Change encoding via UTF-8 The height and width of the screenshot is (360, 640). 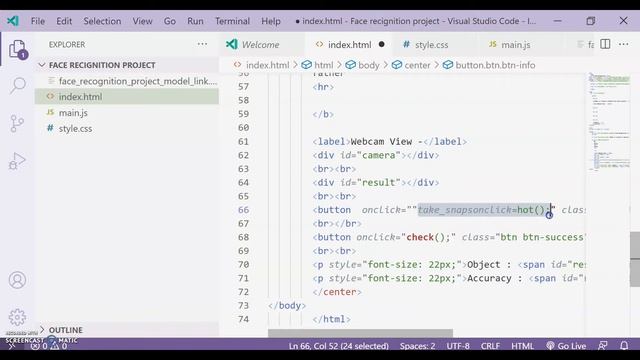click(458, 346)
